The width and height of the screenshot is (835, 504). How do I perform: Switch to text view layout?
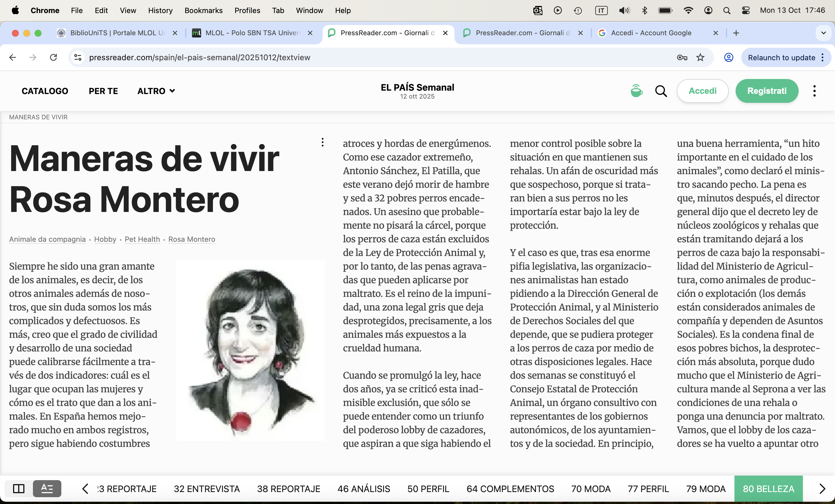[47, 488]
